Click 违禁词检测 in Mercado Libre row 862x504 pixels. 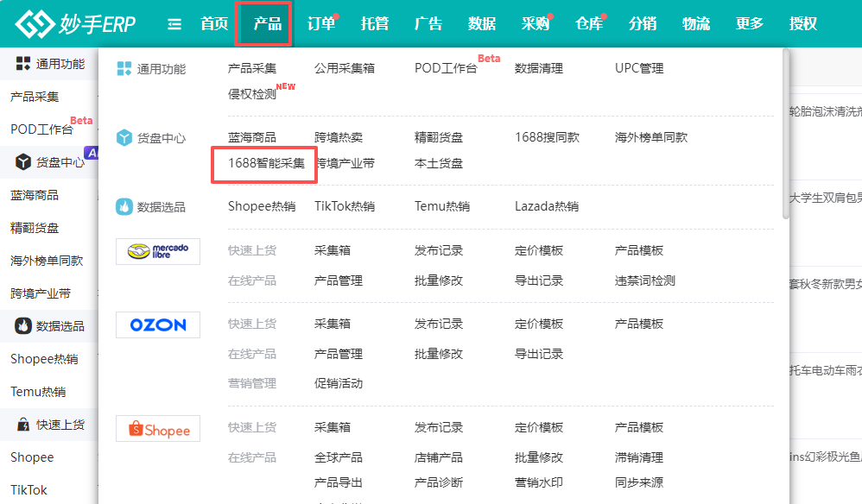click(x=644, y=280)
